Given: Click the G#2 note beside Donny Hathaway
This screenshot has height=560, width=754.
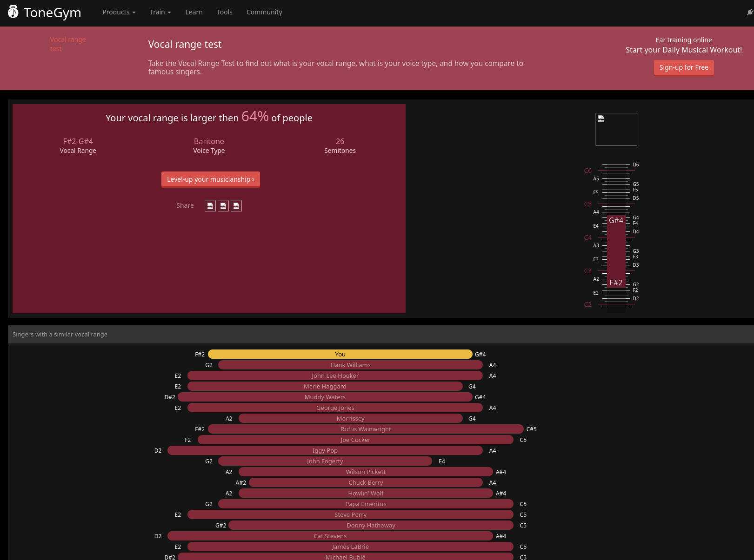Looking at the screenshot, I should (221, 525).
